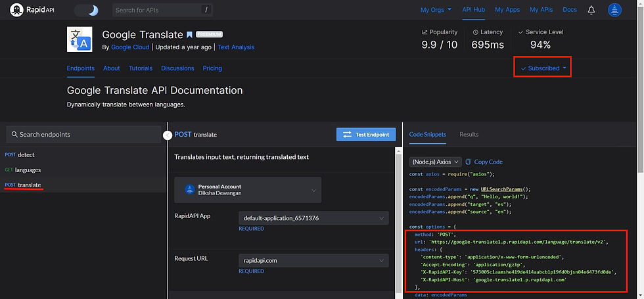The width and height of the screenshot is (644, 299).
Task: Open the notifications bell
Action: pos(591,10)
